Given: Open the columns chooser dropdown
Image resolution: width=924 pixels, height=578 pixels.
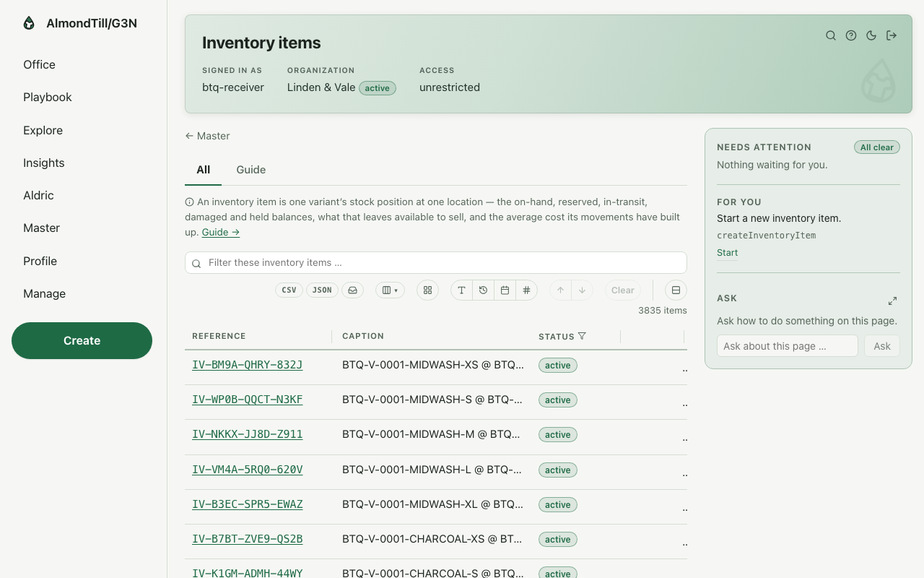Looking at the screenshot, I should [x=390, y=290].
